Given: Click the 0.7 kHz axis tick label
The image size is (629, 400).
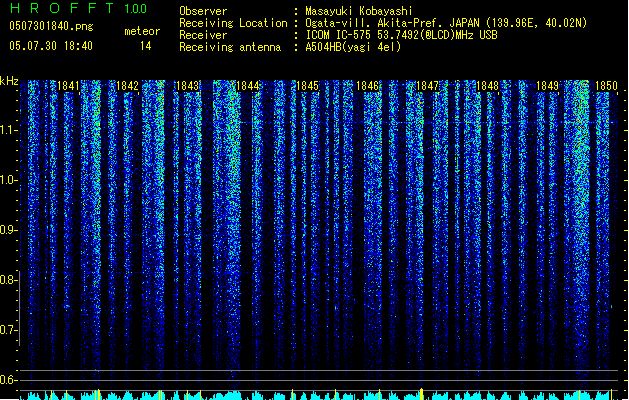Looking at the screenshot, I should pos(8,330).
